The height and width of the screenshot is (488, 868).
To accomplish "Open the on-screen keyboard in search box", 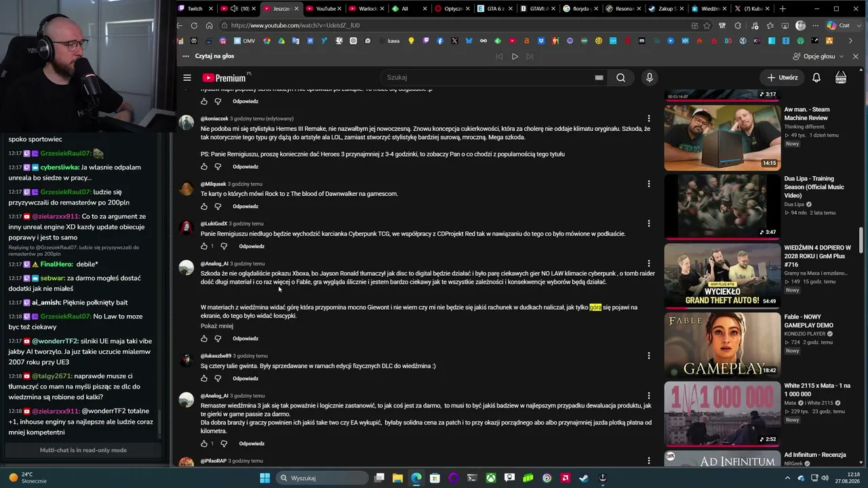I will (x=599, y=77).
